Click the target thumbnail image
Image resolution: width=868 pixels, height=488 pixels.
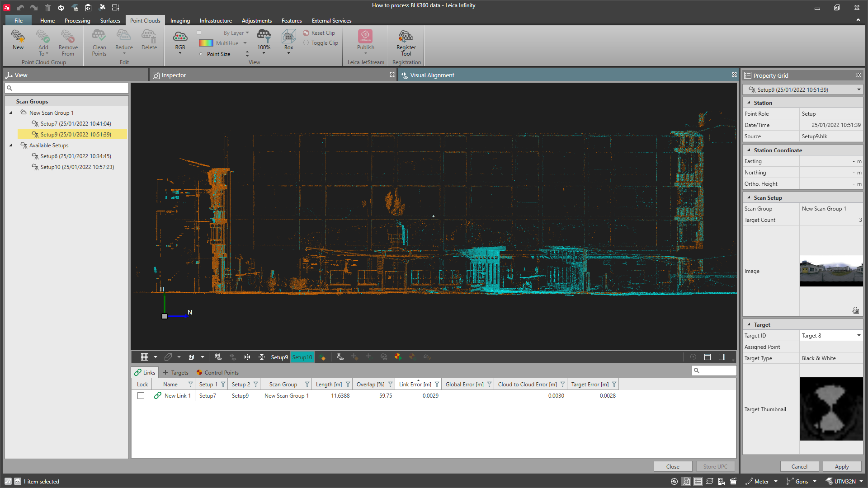click(x=831, y=409)
